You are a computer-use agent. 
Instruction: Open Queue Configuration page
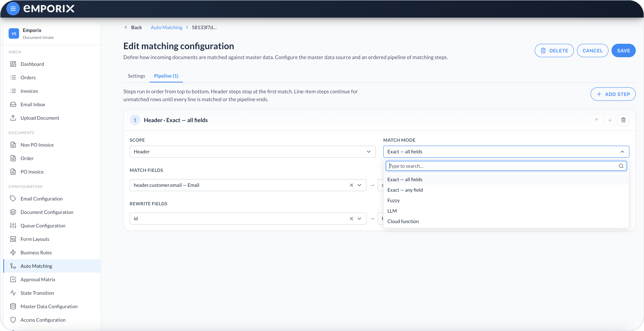(52, 226)
